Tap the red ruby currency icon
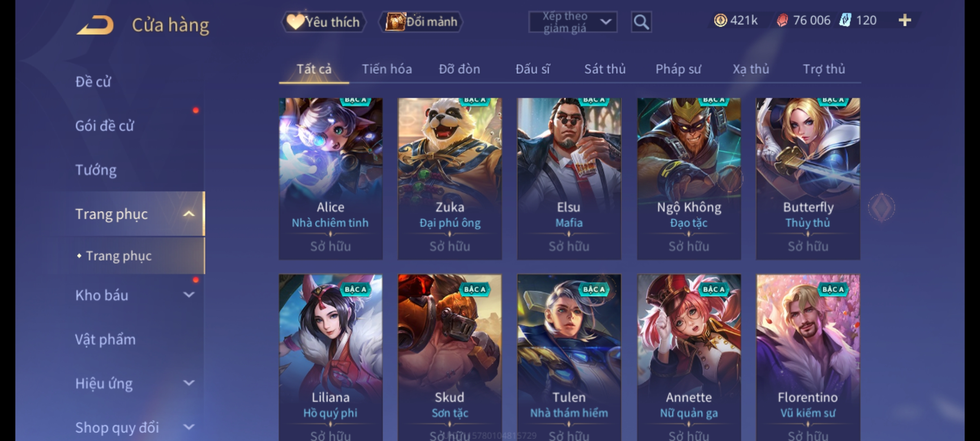Screen dimensions: 980x441 (x=782, y=20)
